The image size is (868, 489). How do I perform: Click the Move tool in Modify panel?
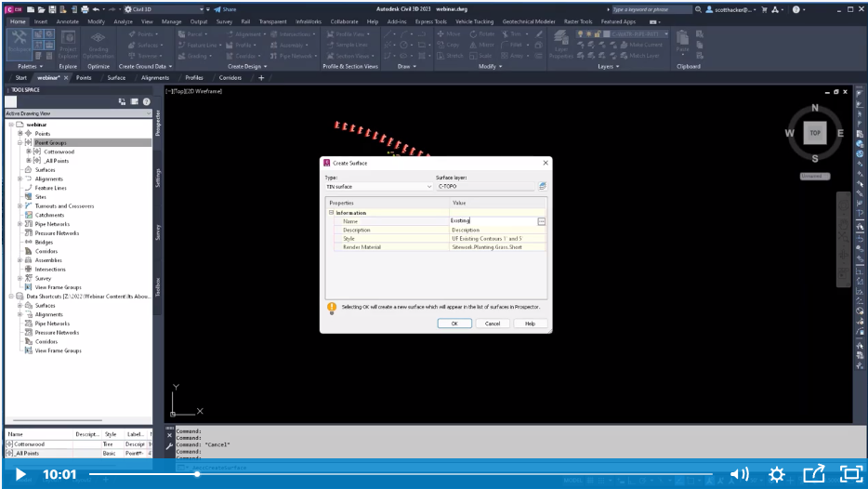click(449, 34)
